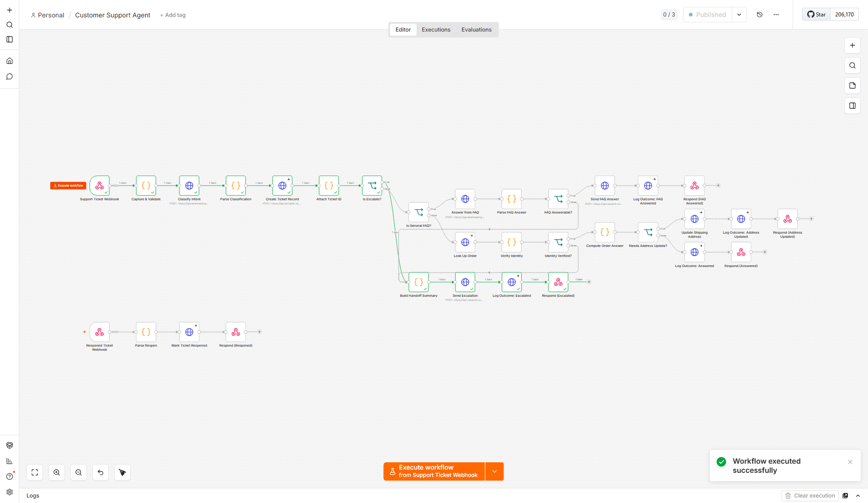Select the Update Shipping Address node
The height and width of the screenshot is (503, 868).
tap(694, 219)
